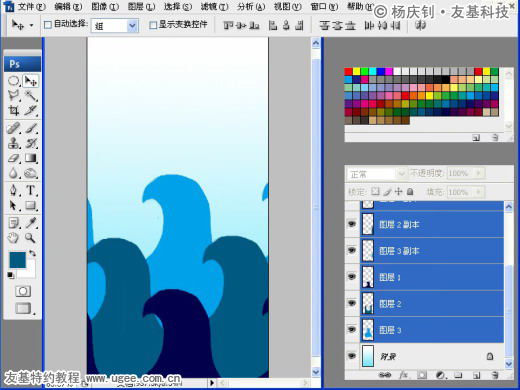This screenshot has width=520, height=390.
Task: Open the 滤镜 menu
Action: [214, 6]
